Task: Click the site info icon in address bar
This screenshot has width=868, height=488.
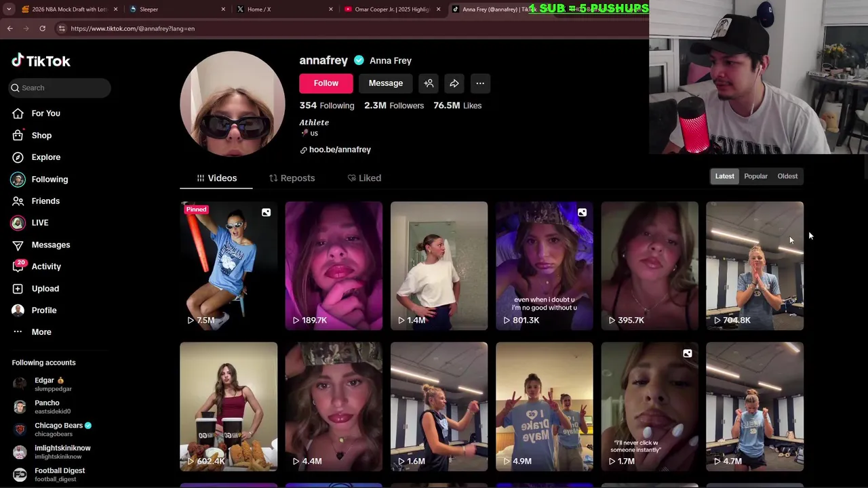Action: pos(62,28)
